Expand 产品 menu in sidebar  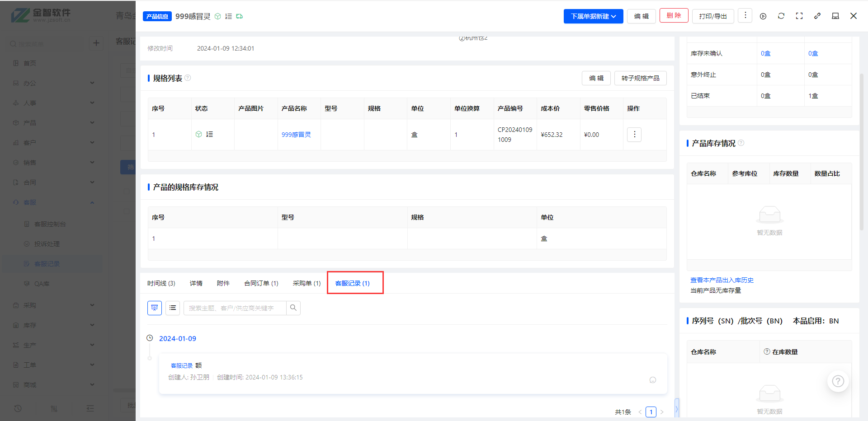[x=53, y=123]
